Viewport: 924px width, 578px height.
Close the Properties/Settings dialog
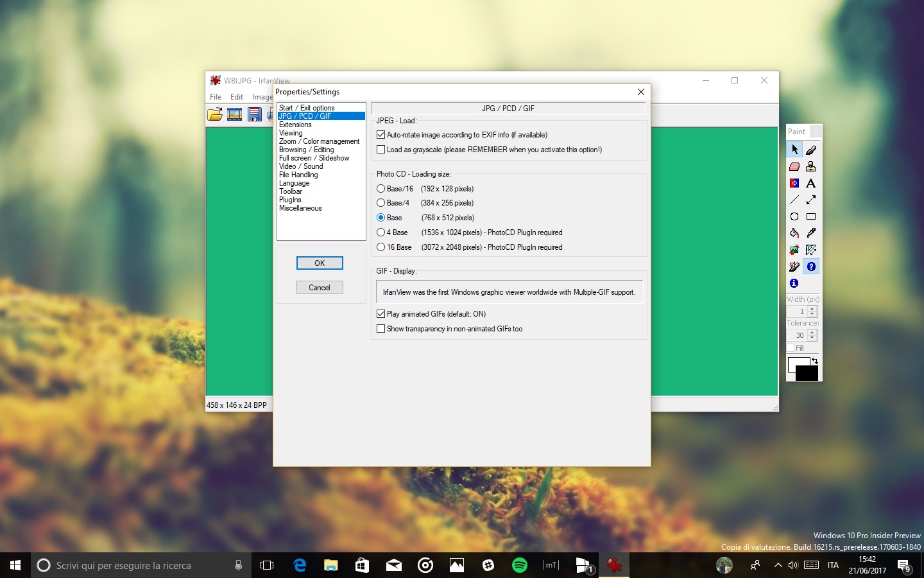pos(640,92)
